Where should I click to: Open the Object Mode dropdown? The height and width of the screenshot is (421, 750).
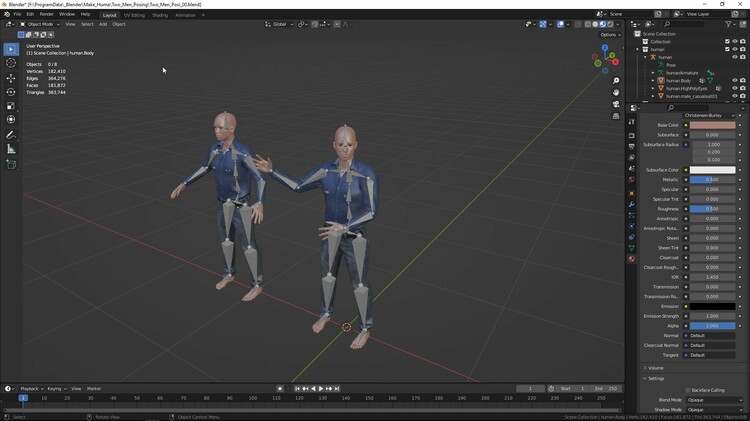click(x=40, y=24)
